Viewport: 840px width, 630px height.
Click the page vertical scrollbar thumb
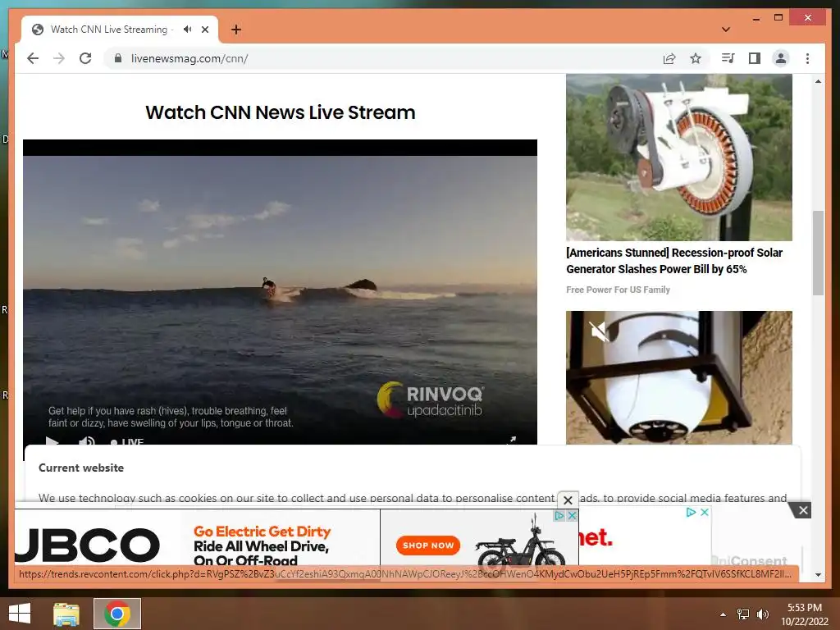[818, 253]
